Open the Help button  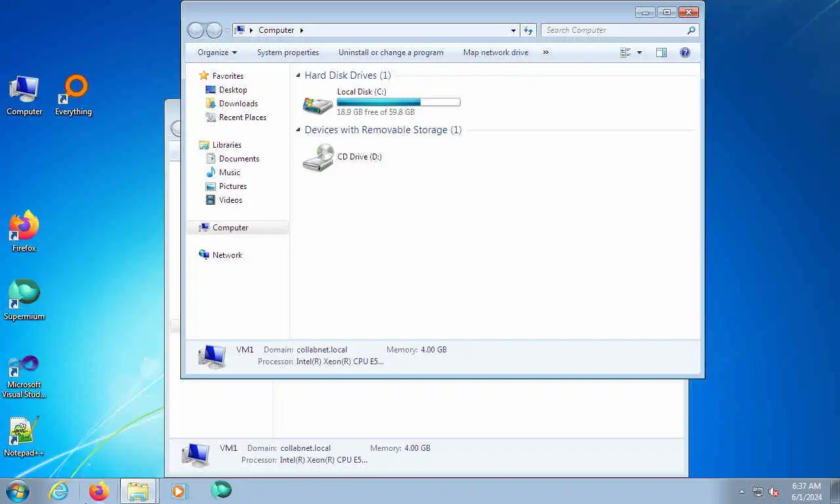[x=685, y=52]
